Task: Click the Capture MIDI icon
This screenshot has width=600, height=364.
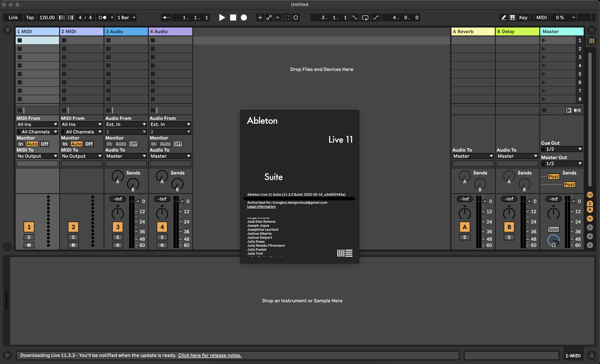Action: 287,17
